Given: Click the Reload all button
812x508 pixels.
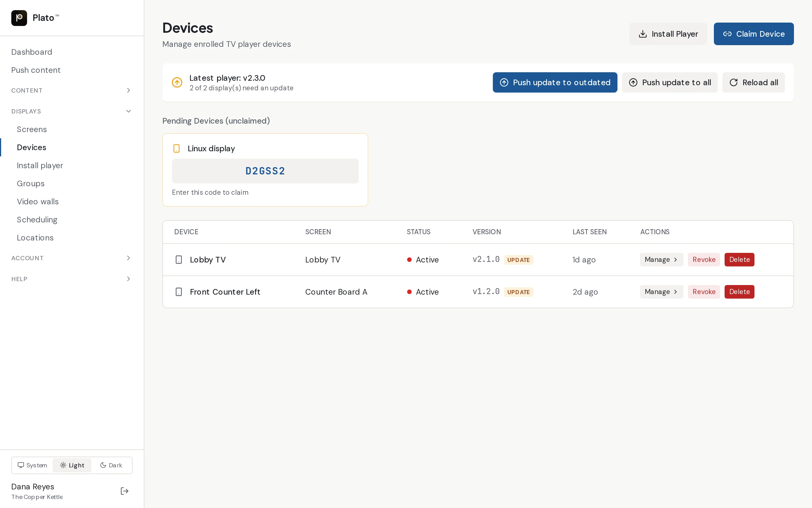Looking at the screenshot, I should coord(753,82).
